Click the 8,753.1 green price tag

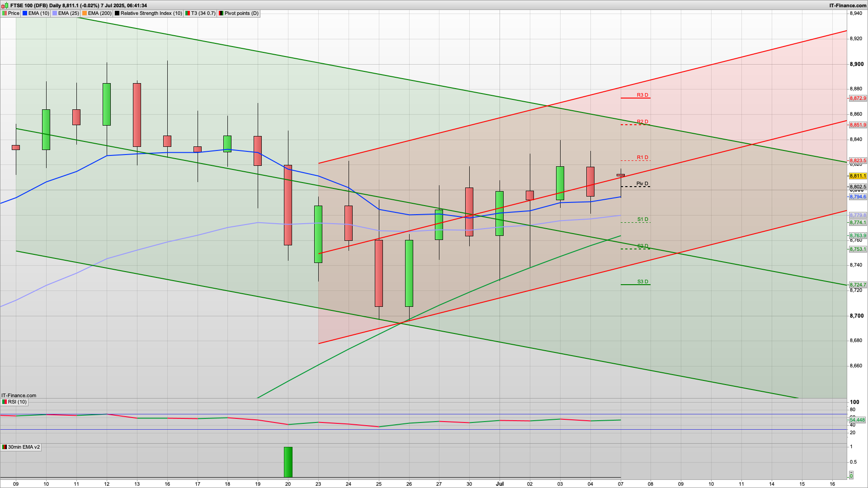pos(858,249)
